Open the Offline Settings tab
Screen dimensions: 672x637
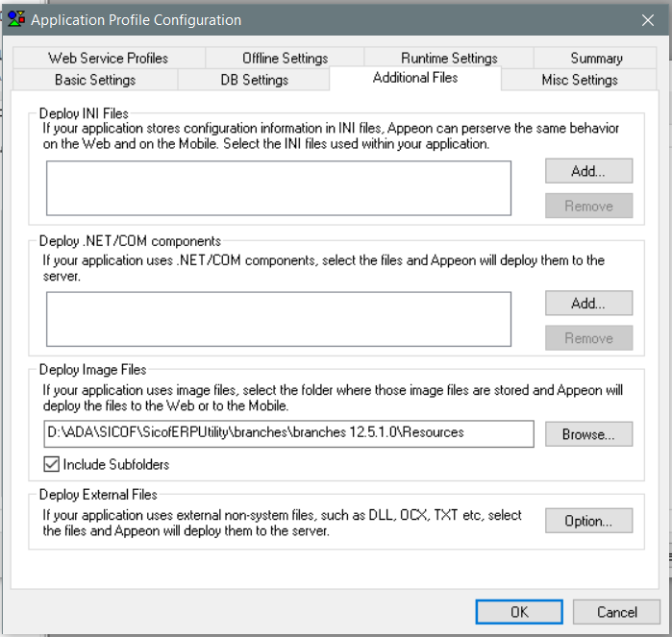click(x=285, y=59)
